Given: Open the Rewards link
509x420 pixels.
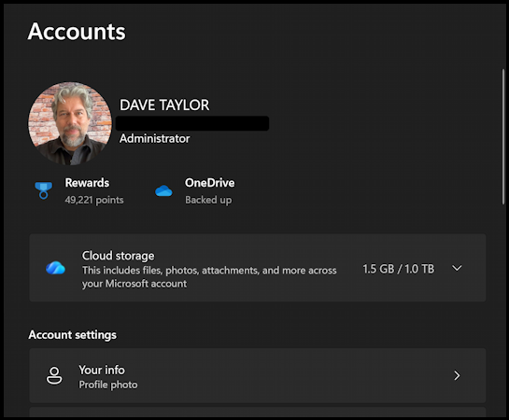Looking at the screenshot, I should 87,183.
